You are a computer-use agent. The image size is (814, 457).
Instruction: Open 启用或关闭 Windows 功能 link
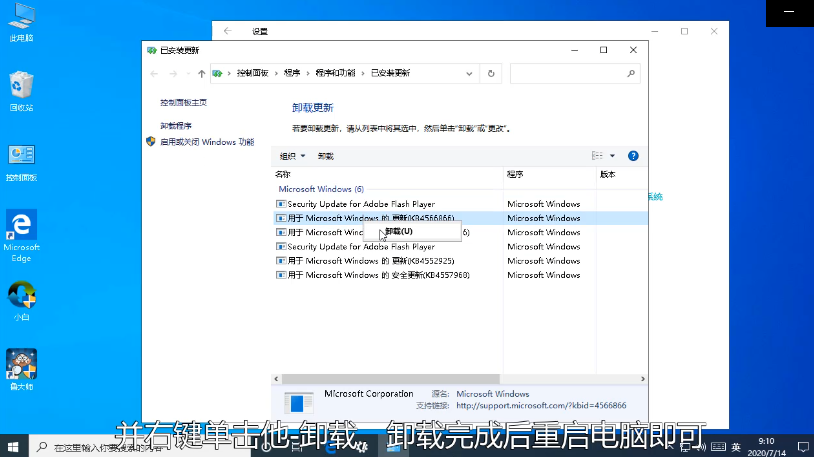tap(207, 142)
